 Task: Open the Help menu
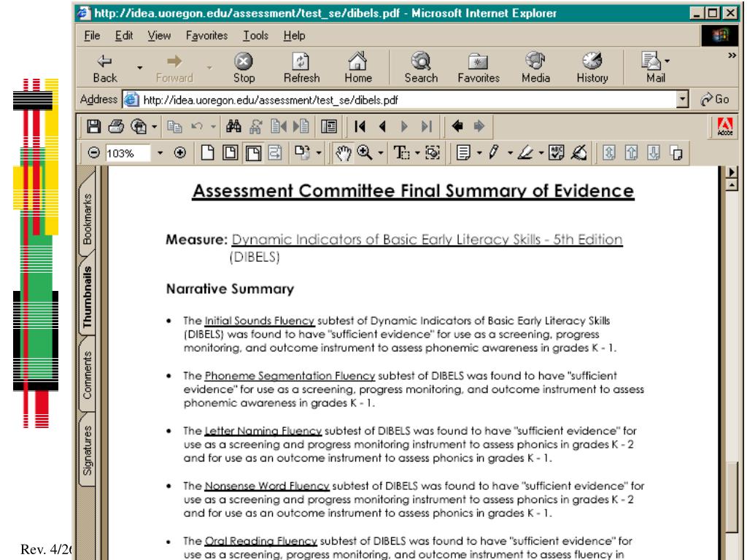pyautogui.click(x=294, y=36)
